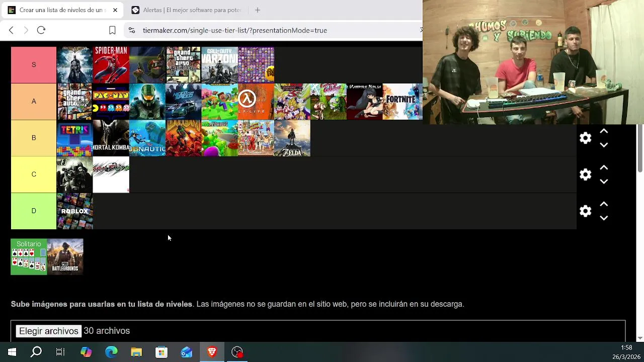644x362 pixels.
Task: Click the orange A tier label
Action: 34,102
